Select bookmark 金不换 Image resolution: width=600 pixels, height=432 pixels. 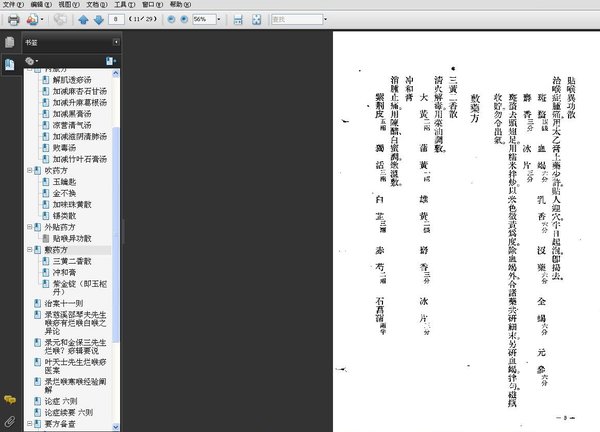pyautogui.click(x=64, y=193)
